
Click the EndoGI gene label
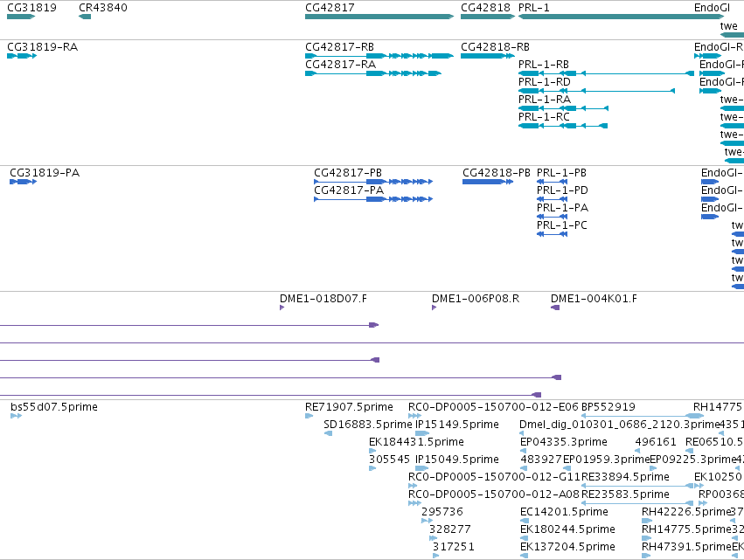point(712,8)
